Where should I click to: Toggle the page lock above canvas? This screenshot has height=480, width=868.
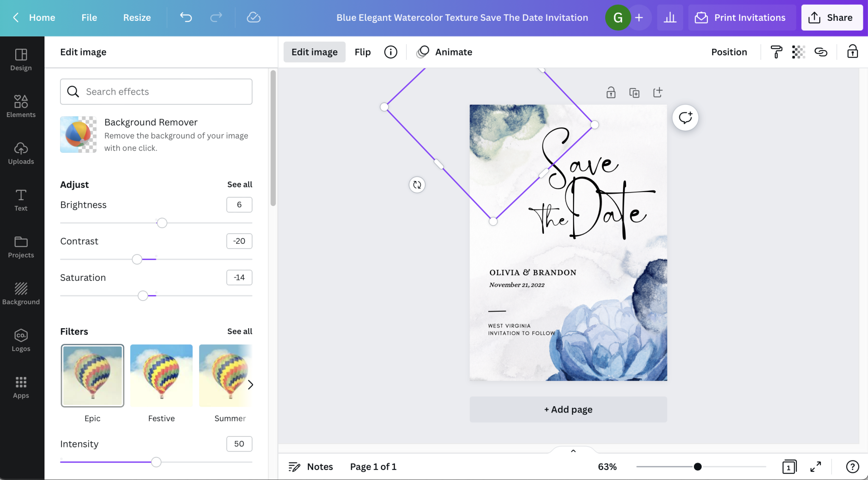[x=611, y=92]
